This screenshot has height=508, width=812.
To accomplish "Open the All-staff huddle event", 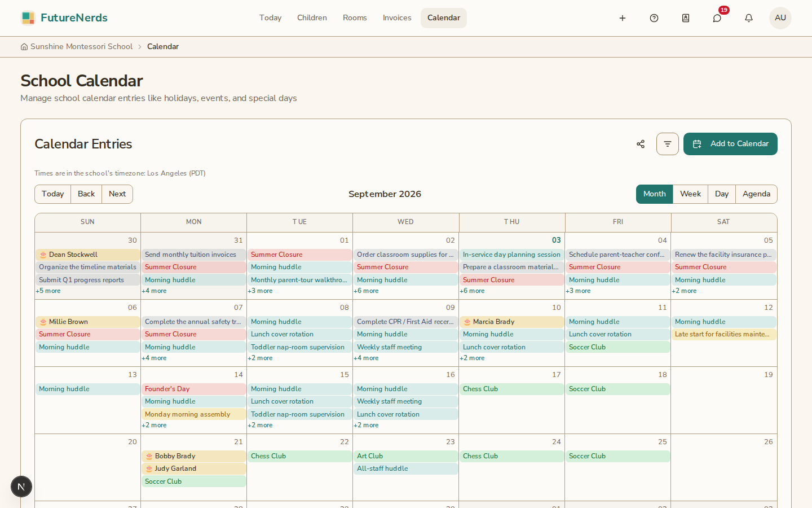I will coord(405,468).
